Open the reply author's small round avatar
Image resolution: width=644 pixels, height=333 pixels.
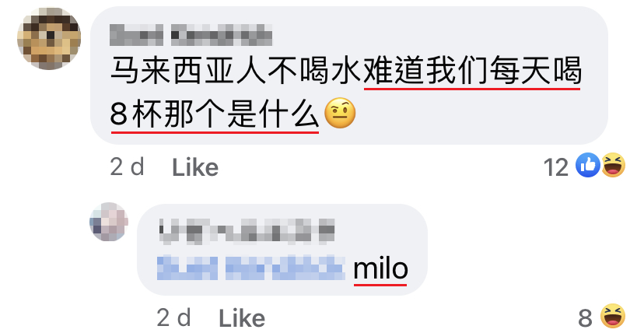click(109, 221)
